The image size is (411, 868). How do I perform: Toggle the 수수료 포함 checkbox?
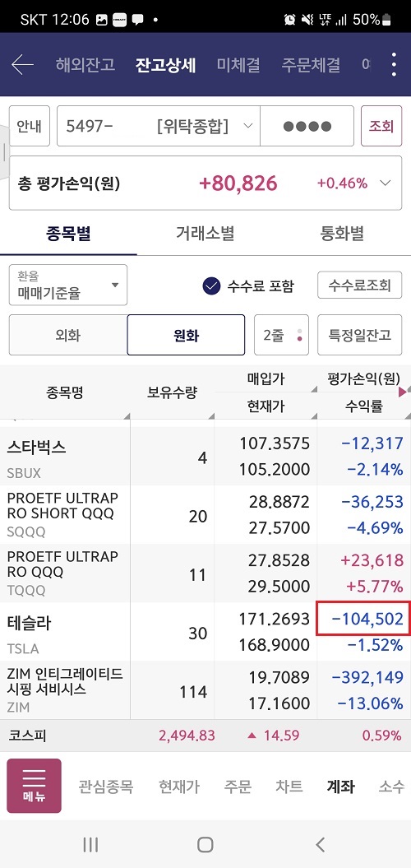[x=212, y=285]
